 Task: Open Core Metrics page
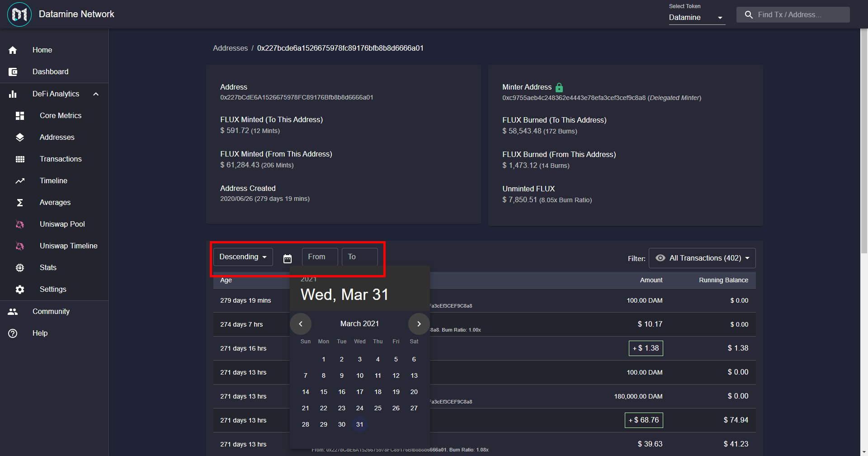[x=54, y=116]
